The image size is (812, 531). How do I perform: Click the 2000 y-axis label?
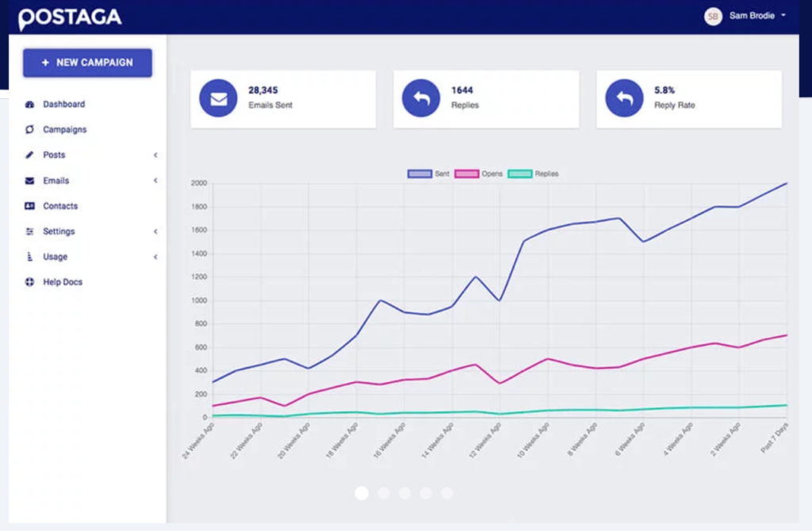199,183
